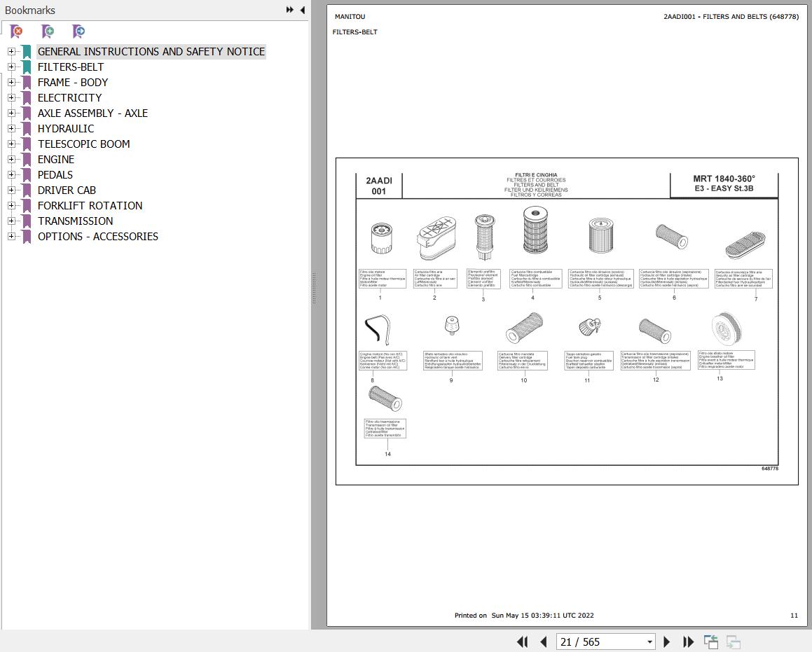Image resolution: width=812 pixels, height=652 pixels.
Task: Click the go-to bookmark arrow icon
Action: coord(78,32)
